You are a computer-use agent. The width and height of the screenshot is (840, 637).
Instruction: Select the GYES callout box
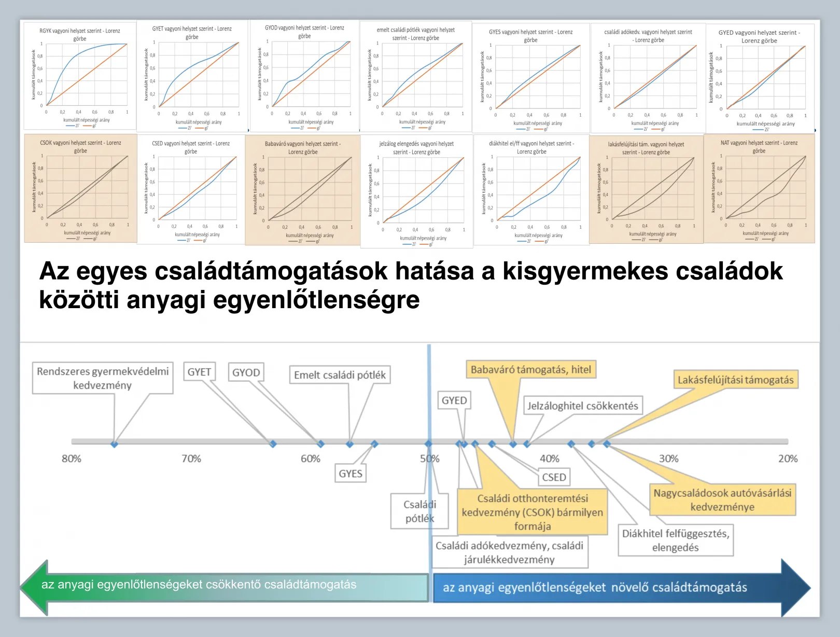(351, 474)
